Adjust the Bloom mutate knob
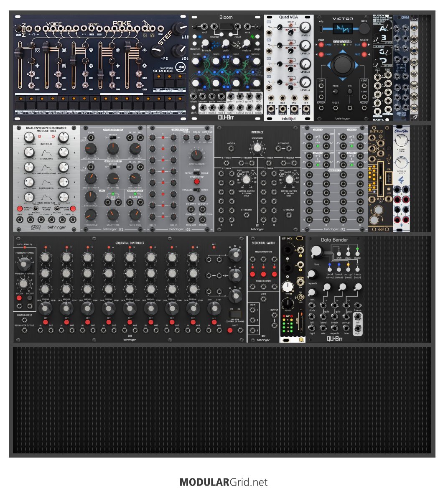This screenshot has width=448, height=491. click(246, 43)
